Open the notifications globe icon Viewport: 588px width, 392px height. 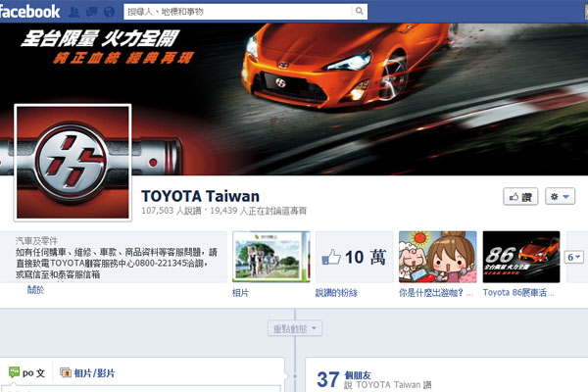tap(107, 13)
